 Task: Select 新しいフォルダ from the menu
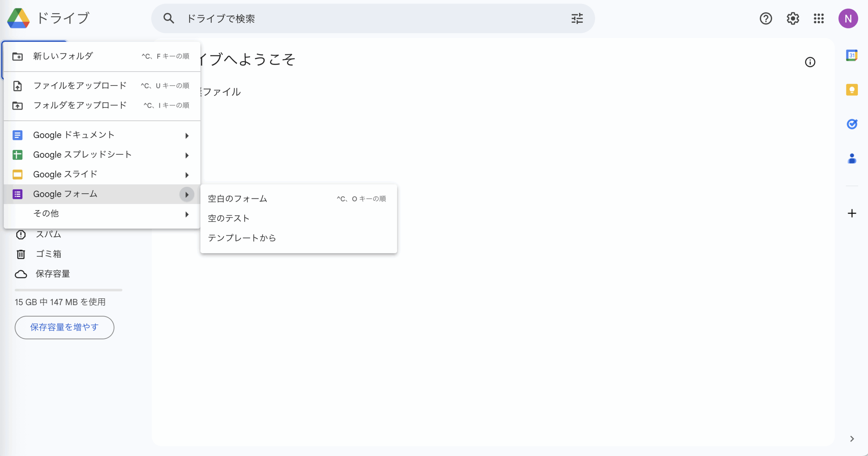point(63,56)
